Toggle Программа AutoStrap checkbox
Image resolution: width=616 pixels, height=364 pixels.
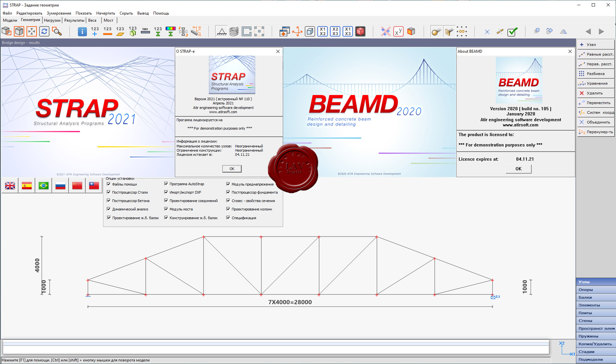pos(166,184)
